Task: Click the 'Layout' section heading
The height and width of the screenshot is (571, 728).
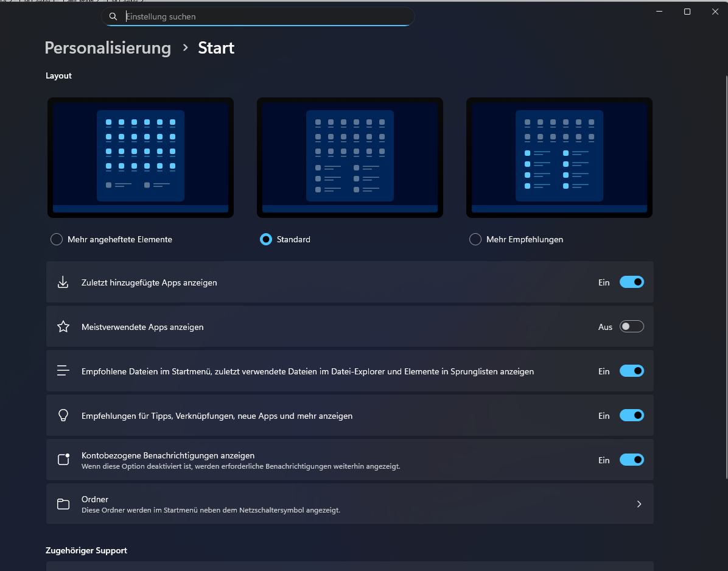Action: pos(58,75)
